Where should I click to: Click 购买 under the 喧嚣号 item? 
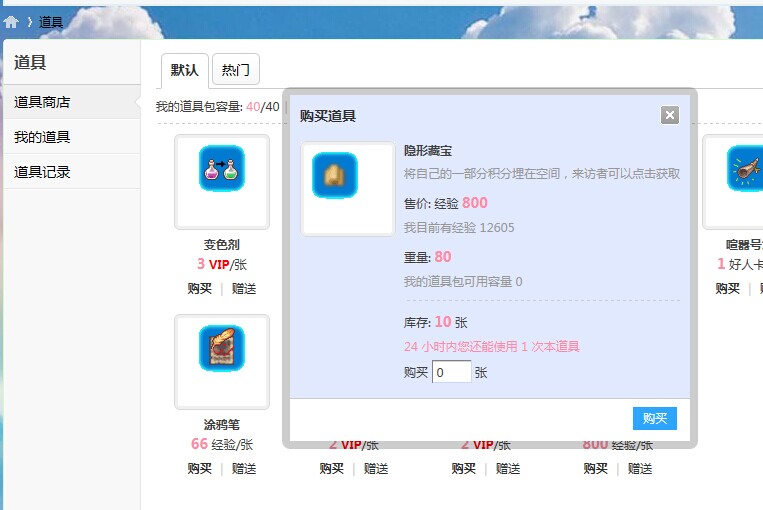point(727,289)
